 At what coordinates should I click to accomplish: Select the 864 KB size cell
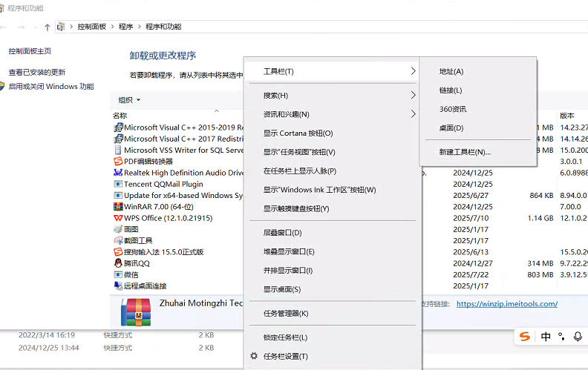tap(541, 196)
